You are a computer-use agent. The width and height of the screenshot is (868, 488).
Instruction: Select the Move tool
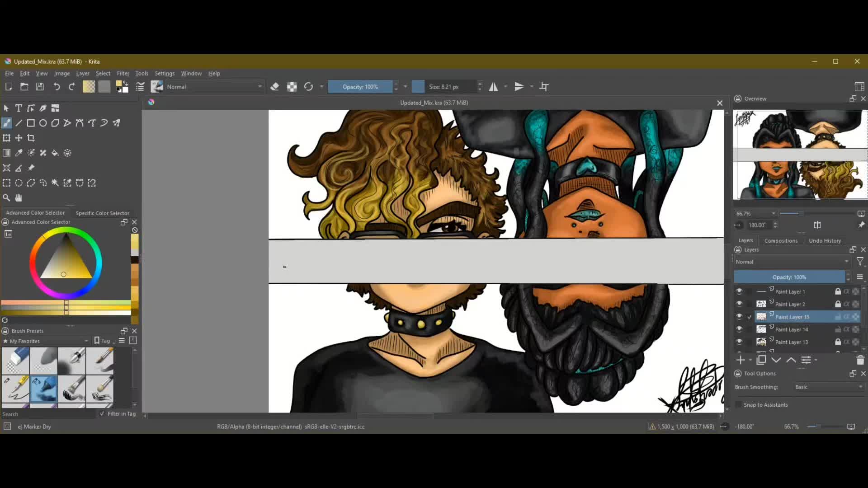[x=19, y=138]
